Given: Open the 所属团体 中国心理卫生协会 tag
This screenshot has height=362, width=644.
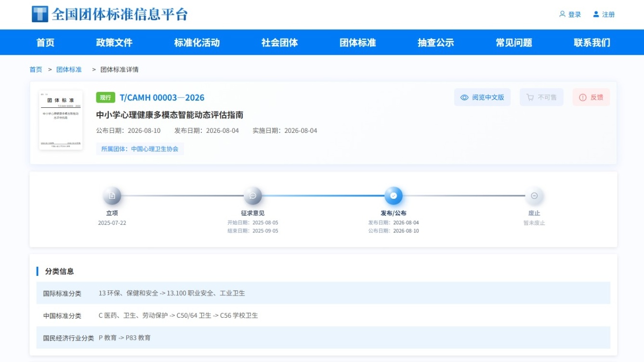Looking at the screenshot, I should [140, 149].
